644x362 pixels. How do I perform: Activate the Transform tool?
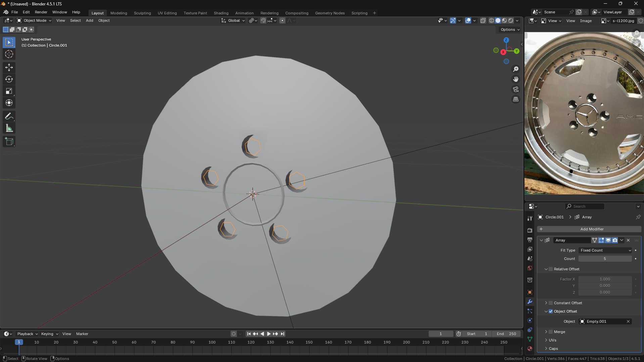tap(9, 103)
